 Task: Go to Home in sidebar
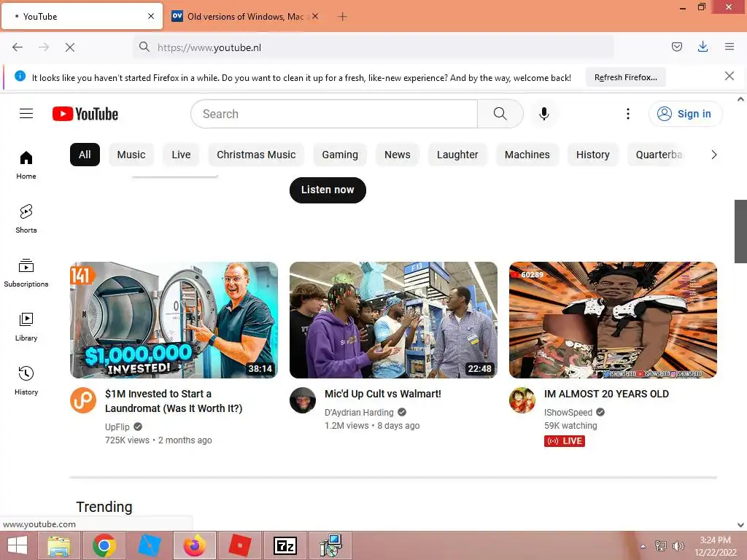click(x=26, y=166)
